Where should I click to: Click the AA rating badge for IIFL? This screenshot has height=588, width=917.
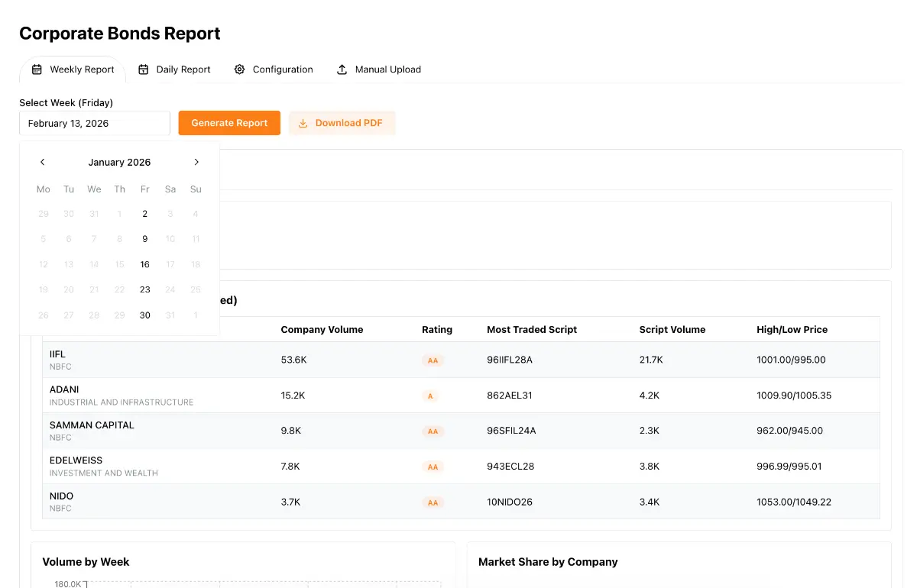tap(433, 360)
